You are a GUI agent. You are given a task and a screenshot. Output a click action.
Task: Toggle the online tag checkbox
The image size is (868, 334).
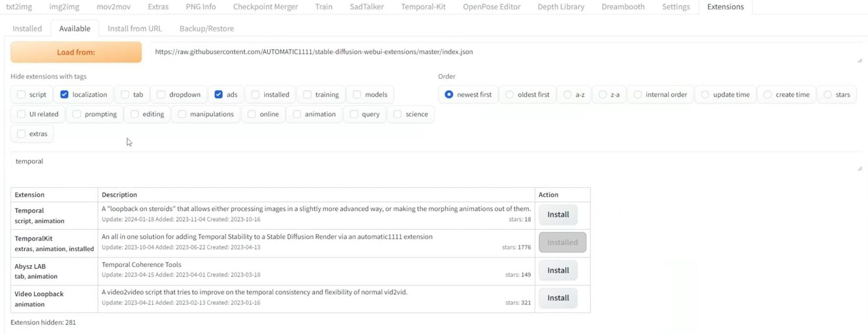click(252, 114)
